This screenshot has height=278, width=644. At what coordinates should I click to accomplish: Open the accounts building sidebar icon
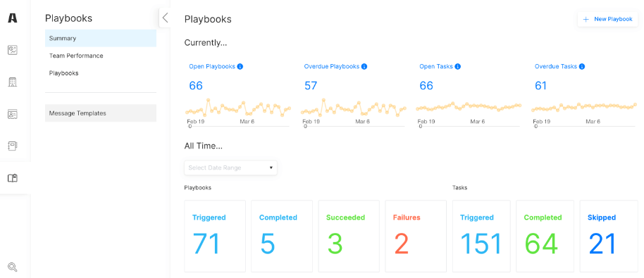(13, 82)
